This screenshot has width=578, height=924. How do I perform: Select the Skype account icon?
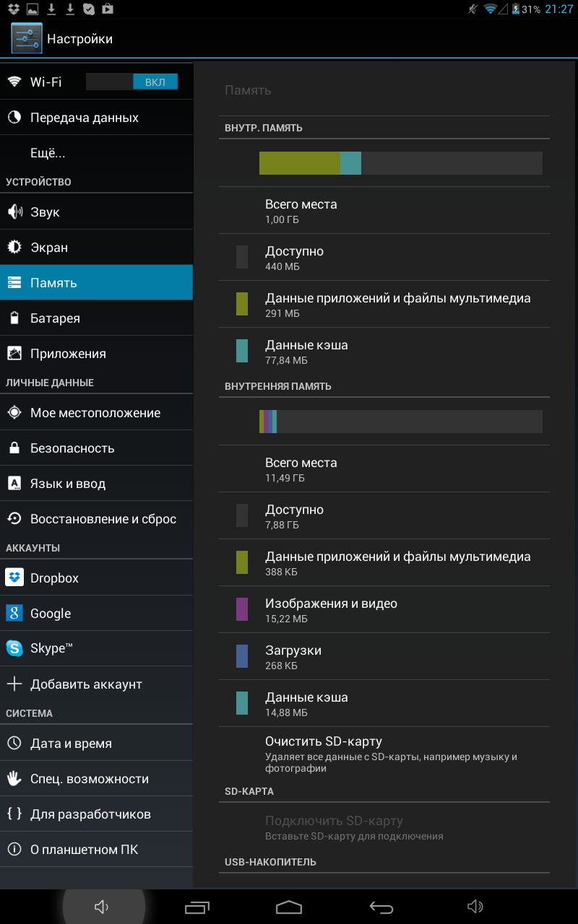pyautogui.click(x=14, y=648)
